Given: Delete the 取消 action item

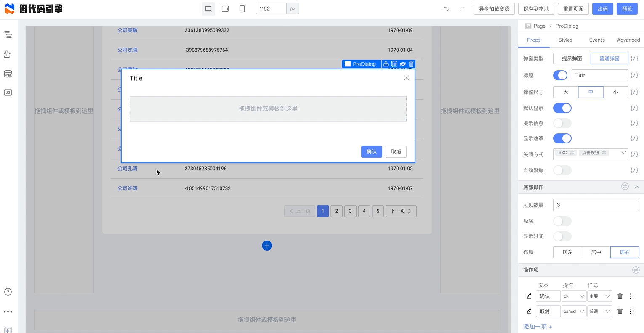Looking at the screenshot, I should (x=620, y=311).
